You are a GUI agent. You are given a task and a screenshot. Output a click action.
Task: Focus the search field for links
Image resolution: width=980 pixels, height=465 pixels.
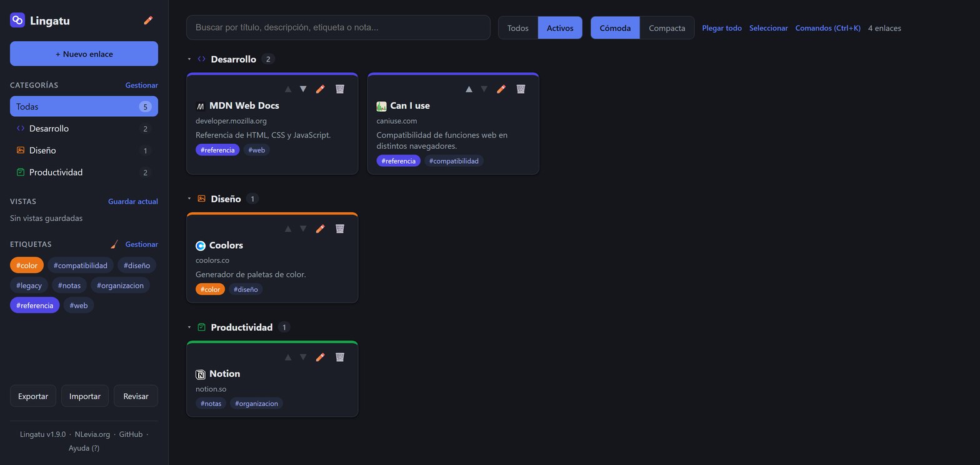click(338, 27)
